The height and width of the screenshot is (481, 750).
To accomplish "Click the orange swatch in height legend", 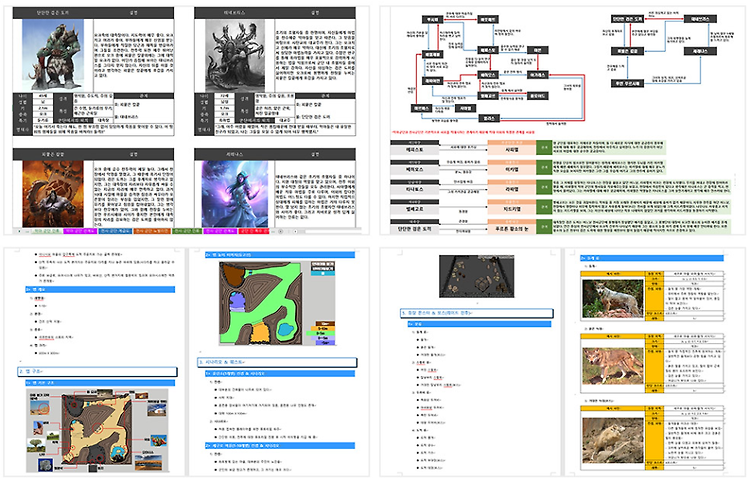I will [325, 329].
